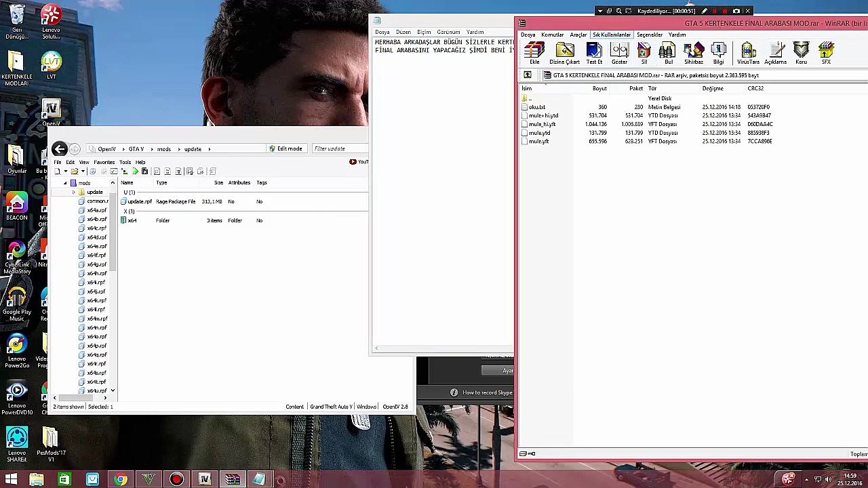The image size is (868, 488).
Task: Click the magnifier zoom icon in recorder bar
Action: tap(619, 11)
